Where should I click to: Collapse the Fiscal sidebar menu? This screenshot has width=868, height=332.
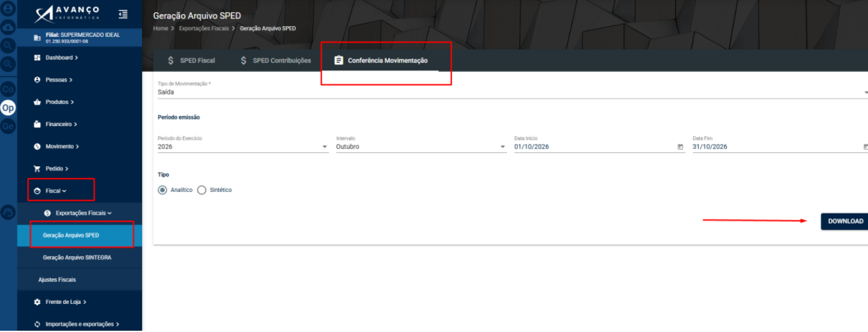pyautogui.click(x=80, y=191)
